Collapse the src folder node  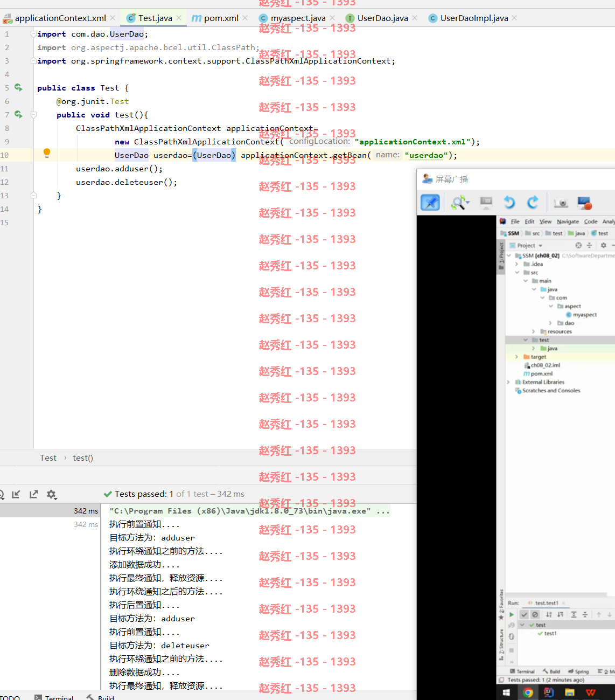[517, 272]
